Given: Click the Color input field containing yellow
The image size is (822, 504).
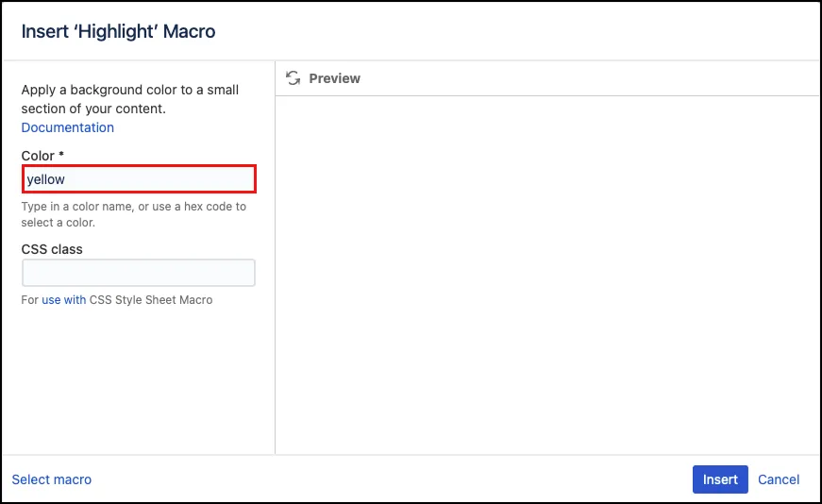Looking at the screenshot, I should (x=139, y=178).
